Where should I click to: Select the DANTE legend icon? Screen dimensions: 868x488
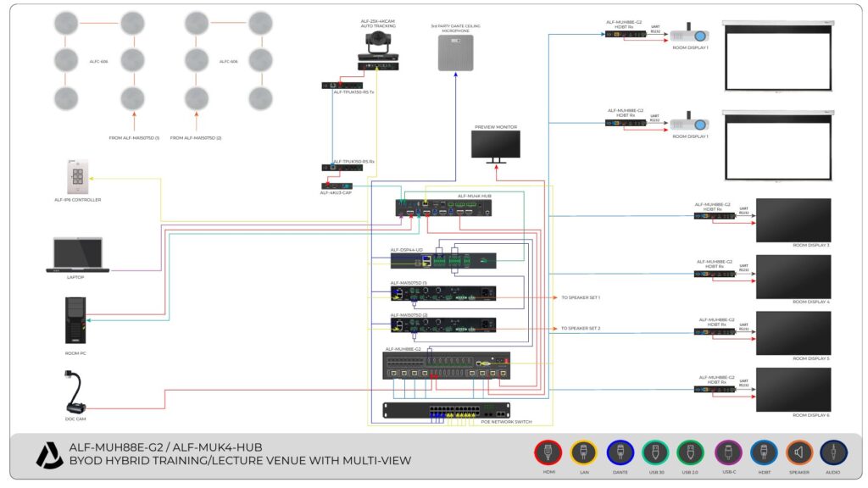[620, 452]
